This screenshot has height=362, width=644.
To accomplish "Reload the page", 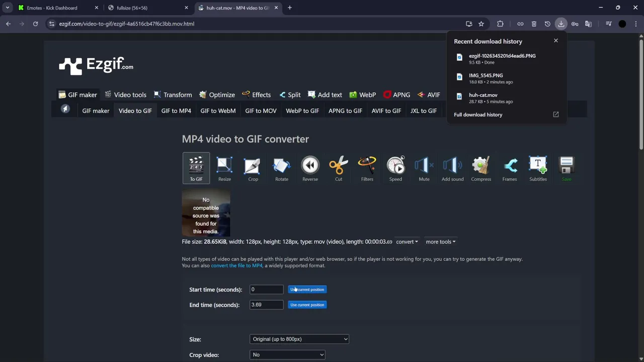I will 35,24.
